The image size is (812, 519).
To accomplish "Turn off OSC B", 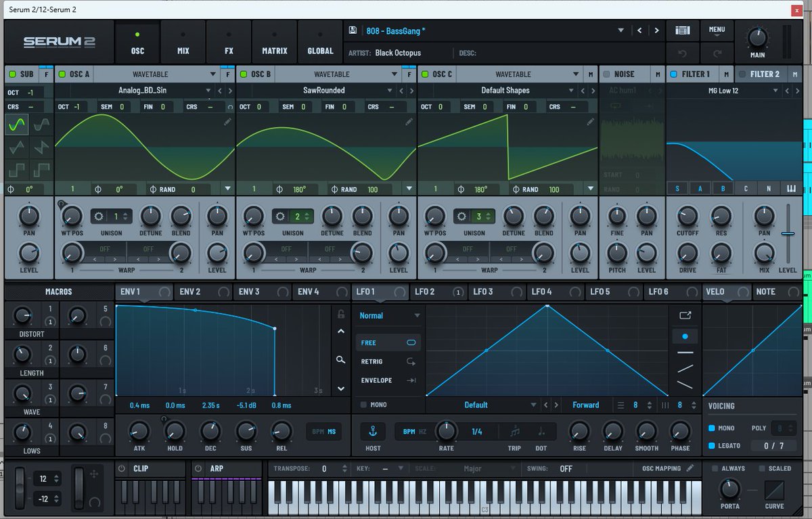I will click(x=243, y=74).
